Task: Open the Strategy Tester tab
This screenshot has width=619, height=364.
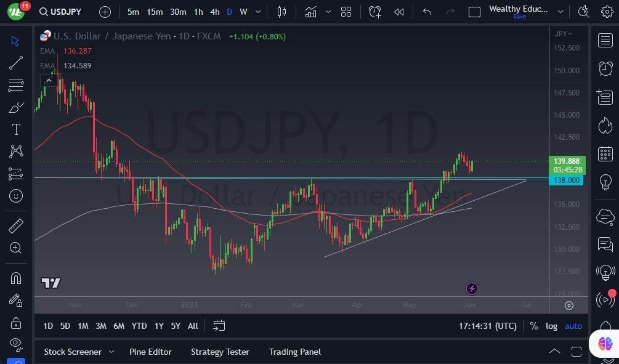Action: coord(220,352)
